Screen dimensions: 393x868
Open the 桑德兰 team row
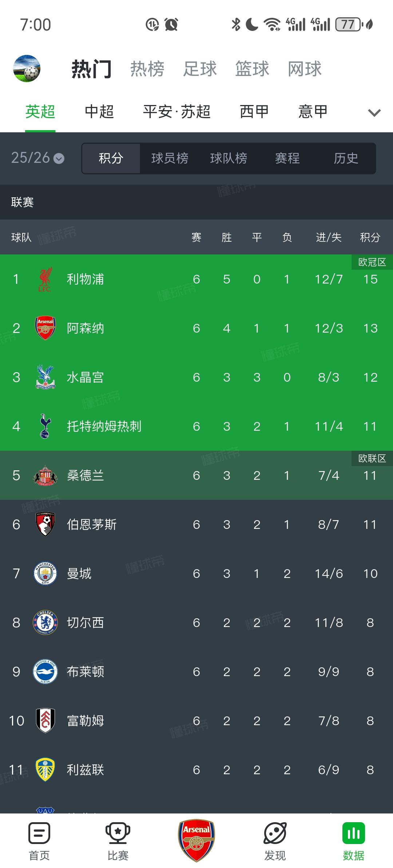pos(196,475)
